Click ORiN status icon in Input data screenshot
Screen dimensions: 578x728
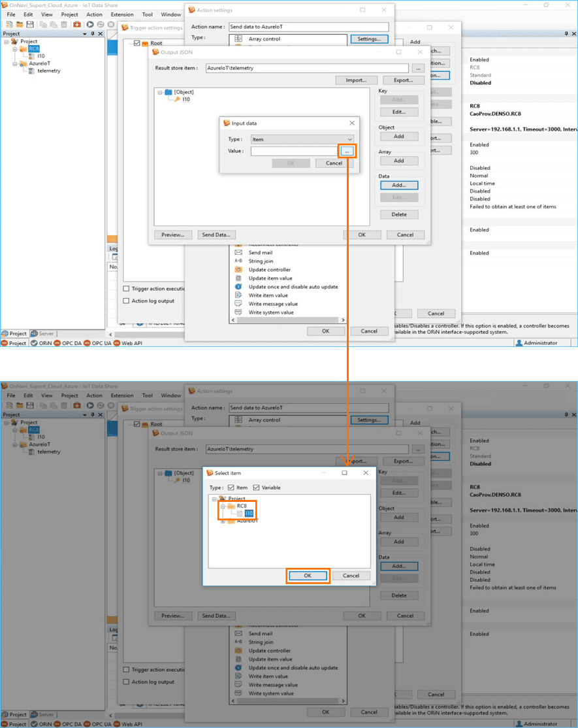click(34, 343)
